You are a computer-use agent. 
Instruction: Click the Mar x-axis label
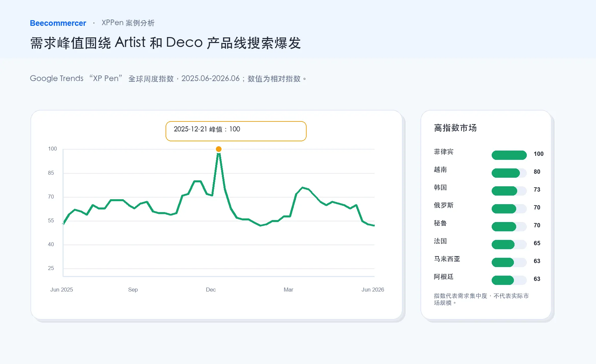(288, 290)
